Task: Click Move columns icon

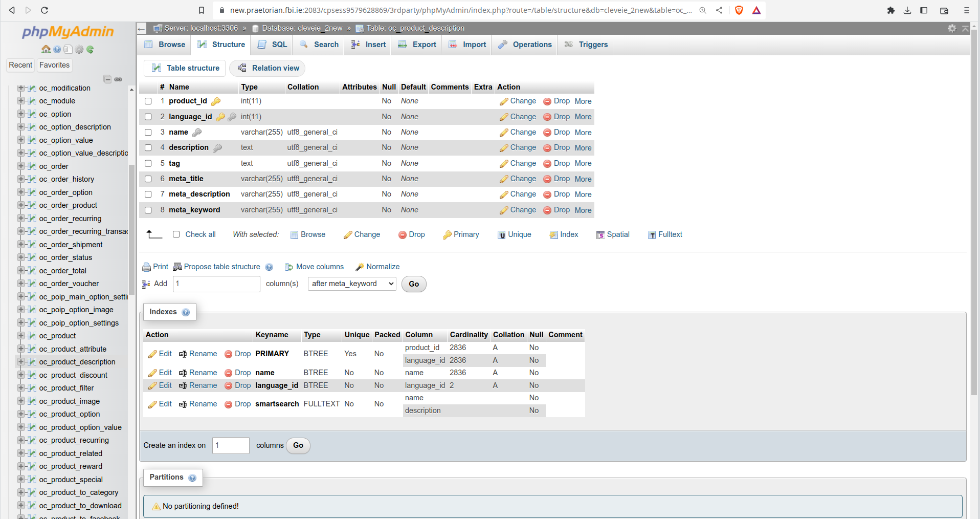Action: (x=289, y=267)
